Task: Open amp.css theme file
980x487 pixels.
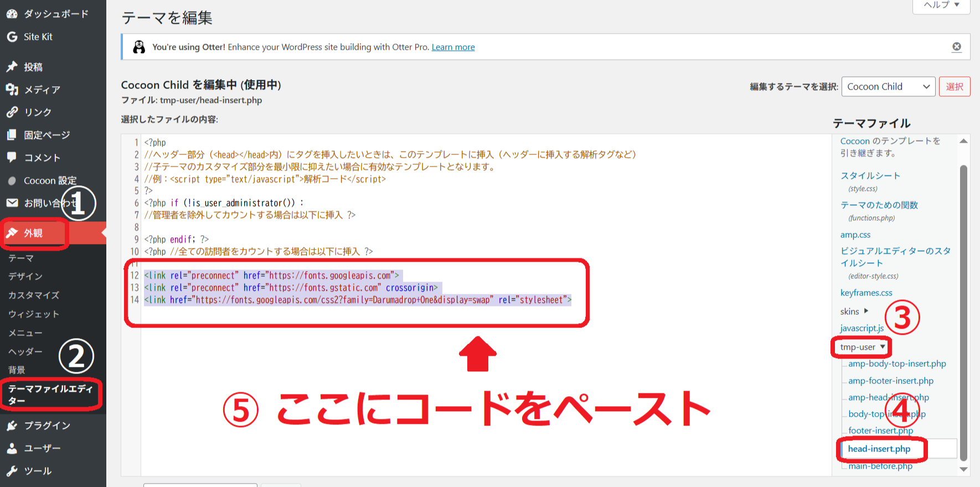Action: pos(855,235)
